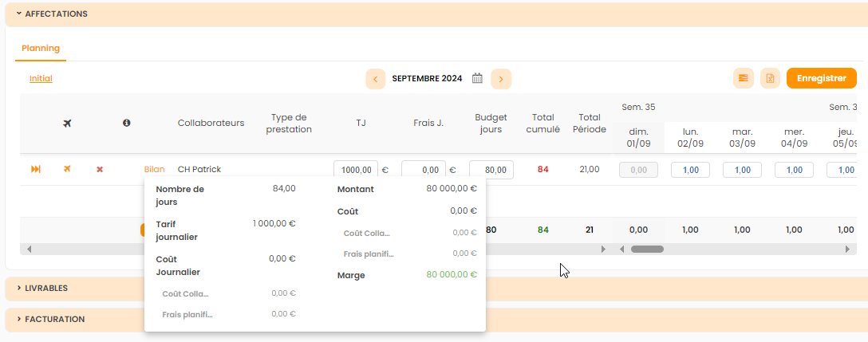Select the Planning tab
Image resolution: width=868 pixels, height=342 pixels.
pyautogui.click(x=41, y=48)
